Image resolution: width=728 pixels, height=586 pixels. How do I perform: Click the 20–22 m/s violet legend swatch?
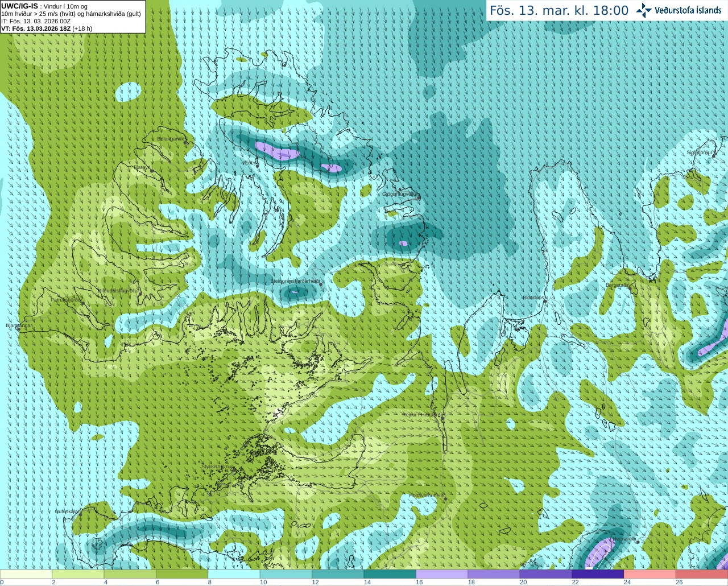pos(546,574)
